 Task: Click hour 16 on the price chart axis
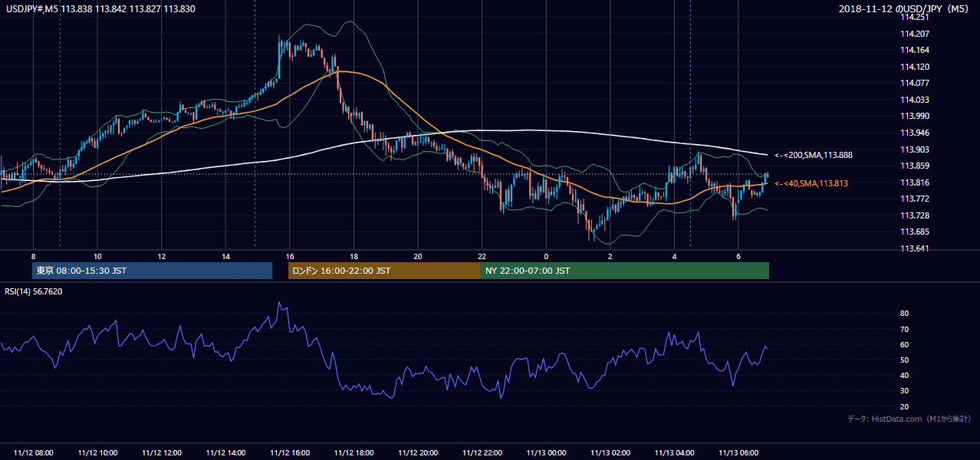pos(290,255)
